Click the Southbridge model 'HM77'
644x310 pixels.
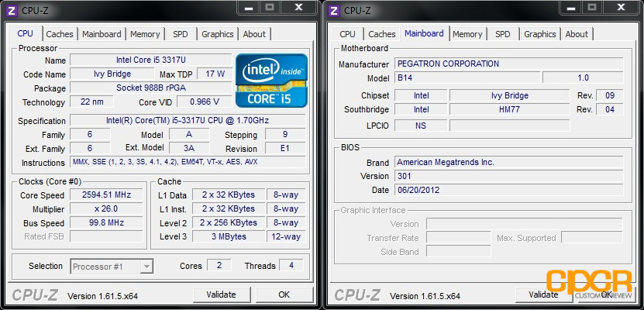point(510,109)
